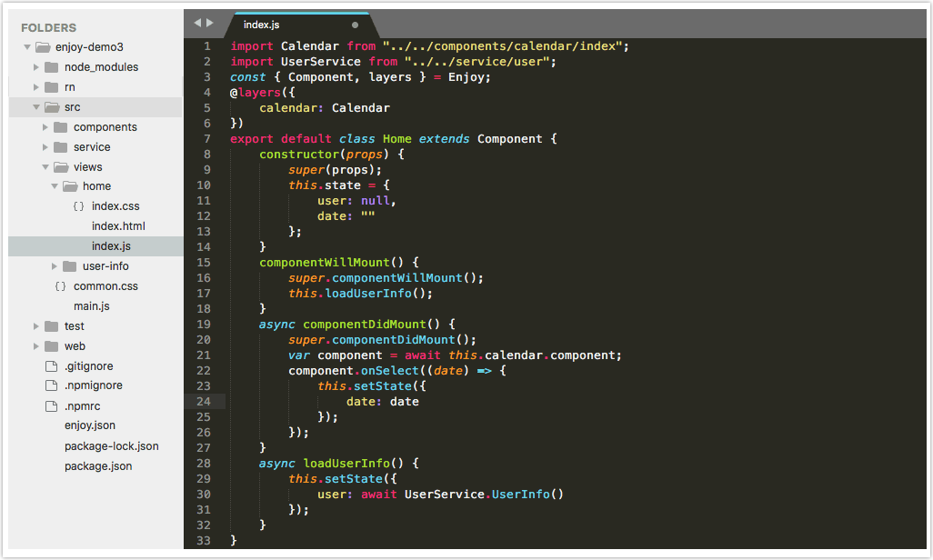This screenshot has width=933, height=560.
Task: Click the node_modules folder icon
Action: coord(51,67)
